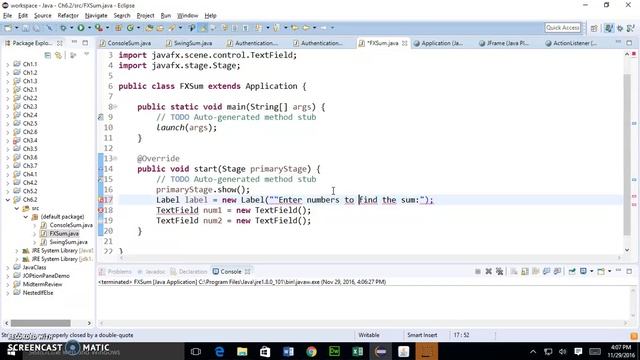
Task: Click Package Explorer horizontal scrollbar thumb
Action: coord(40,323)
